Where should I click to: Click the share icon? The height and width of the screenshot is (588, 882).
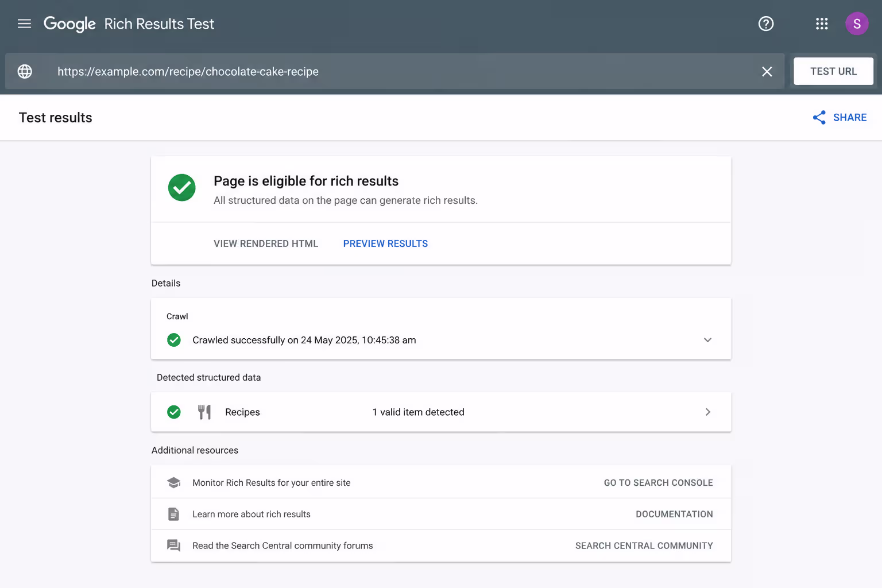pyautogui.click(x=819, y=118)
